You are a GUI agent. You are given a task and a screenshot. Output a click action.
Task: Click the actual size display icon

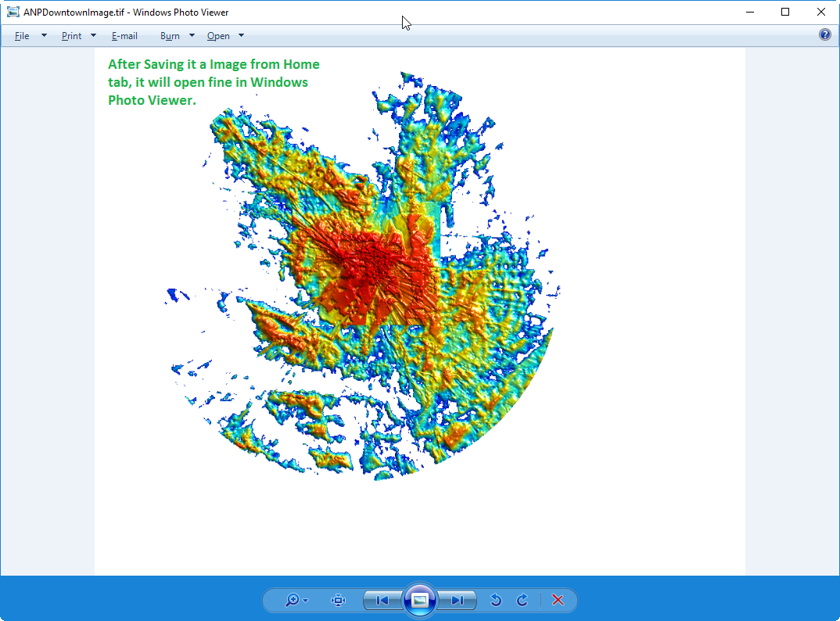tap(337, 600)
